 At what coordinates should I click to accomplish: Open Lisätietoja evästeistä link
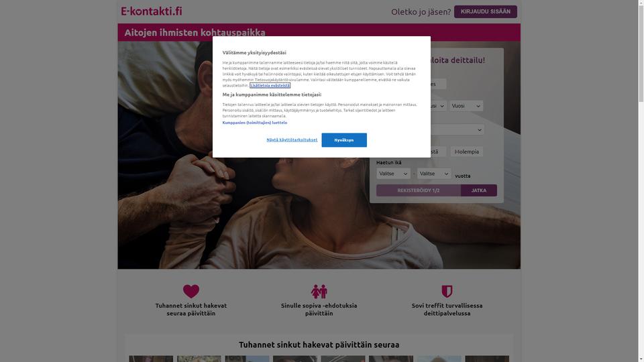270,85
